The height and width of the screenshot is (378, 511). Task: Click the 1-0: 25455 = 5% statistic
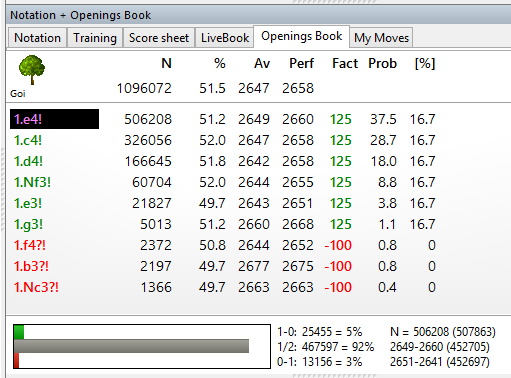320,332
